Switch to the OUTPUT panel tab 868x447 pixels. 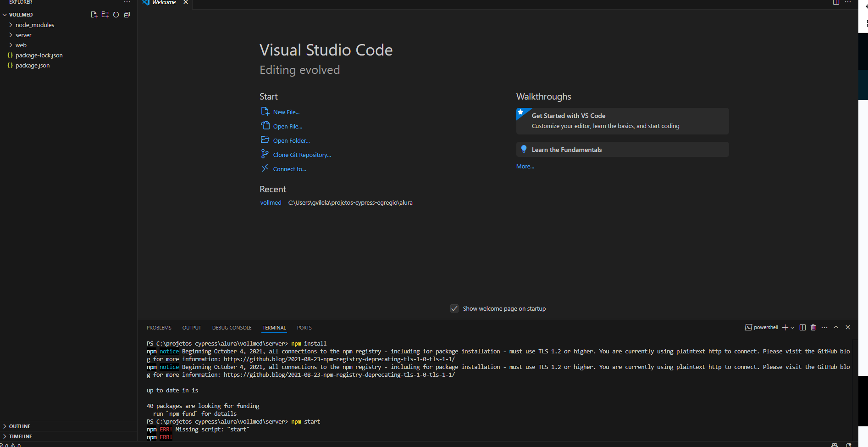pyautogui.click(x=192, y=328)
